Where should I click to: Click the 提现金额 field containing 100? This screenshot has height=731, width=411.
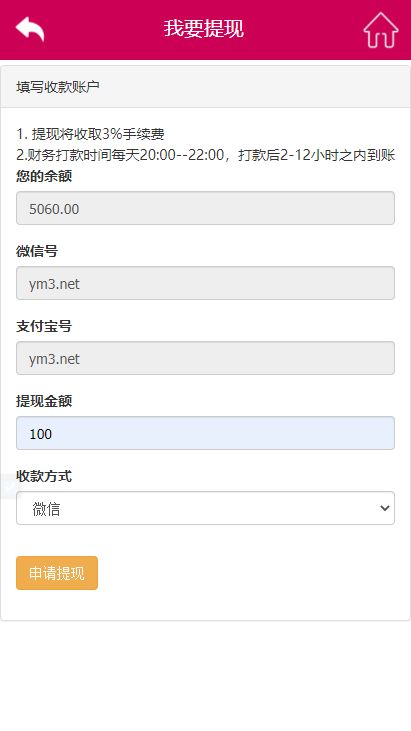[206, 433]
